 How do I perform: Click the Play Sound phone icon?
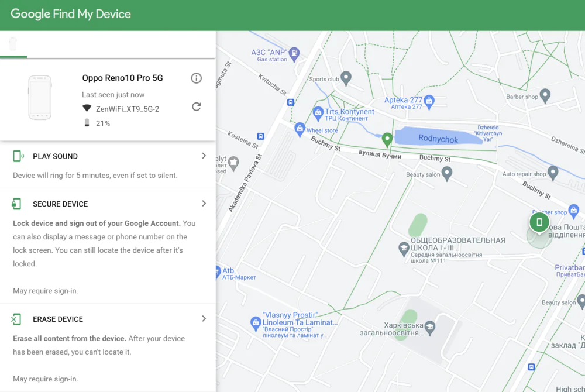point(18,156)
